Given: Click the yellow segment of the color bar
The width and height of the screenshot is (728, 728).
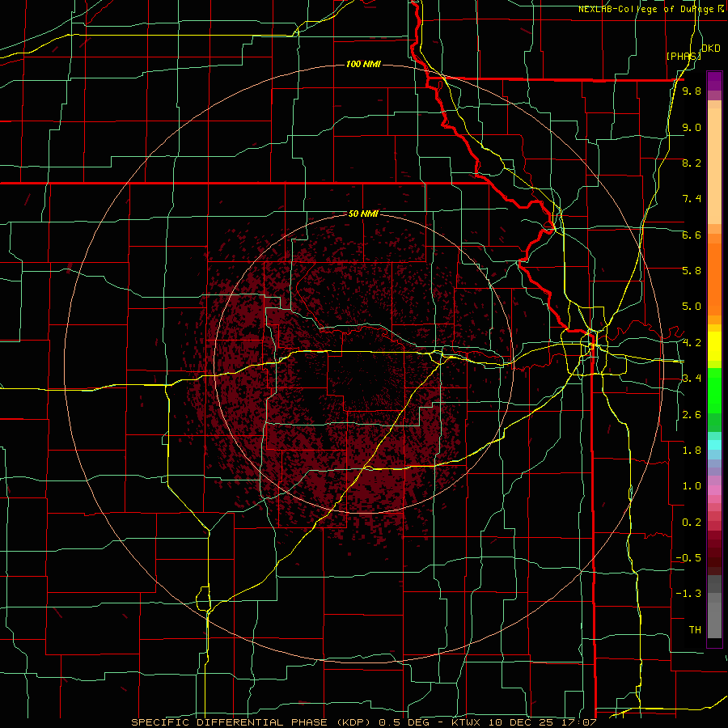Looking at the screenshot, I should (x=714, y=346).
